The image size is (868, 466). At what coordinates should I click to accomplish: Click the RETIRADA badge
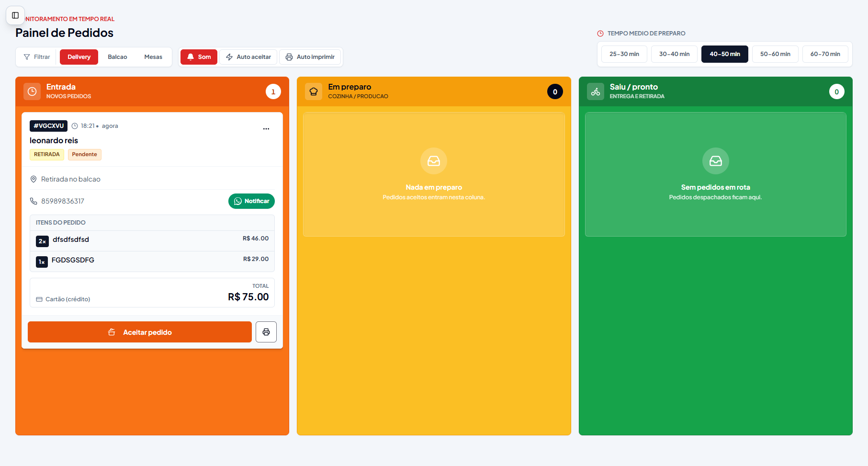[x=47, y=154]
